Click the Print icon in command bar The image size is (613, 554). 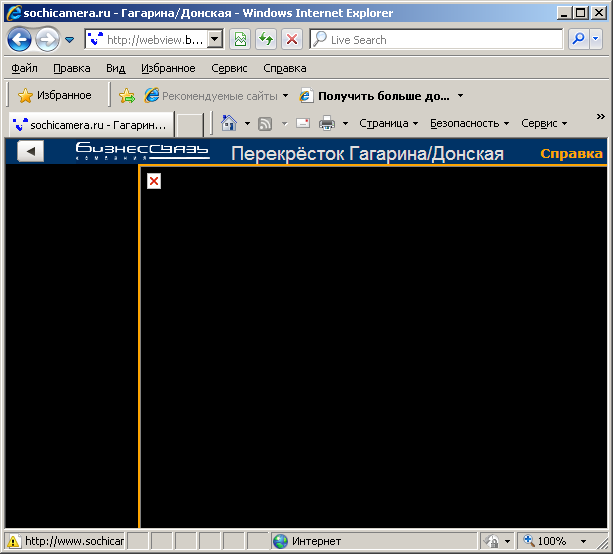point(327,123)
